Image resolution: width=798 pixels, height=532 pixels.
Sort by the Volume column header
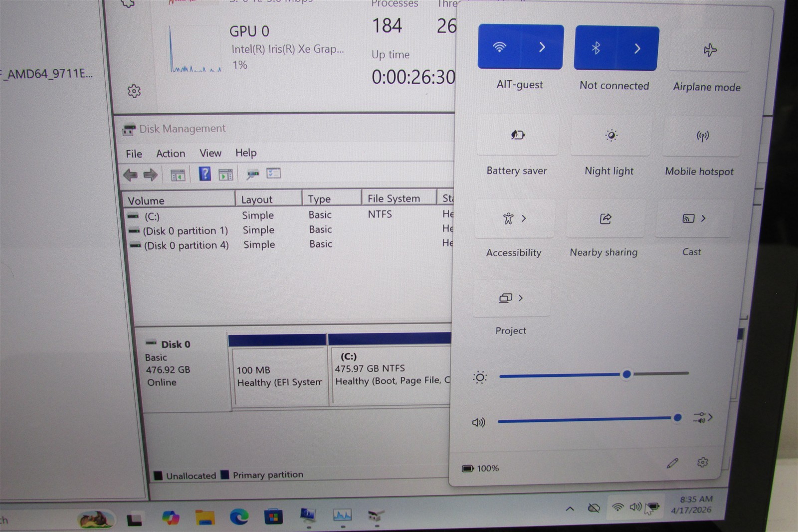[x=179, y=200]
